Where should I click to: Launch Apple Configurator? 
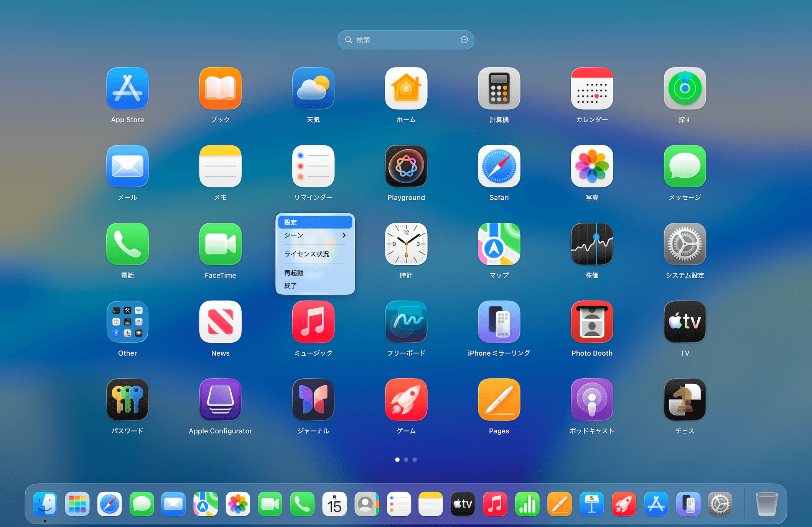[220, 400]
